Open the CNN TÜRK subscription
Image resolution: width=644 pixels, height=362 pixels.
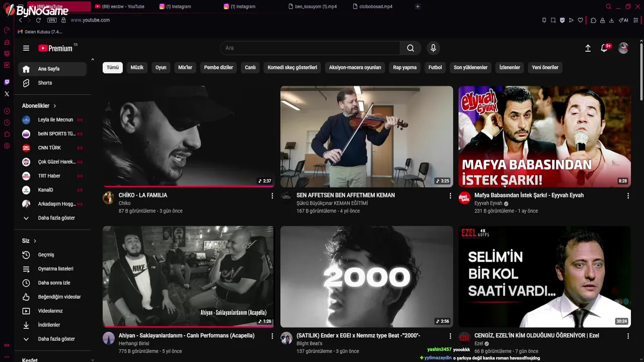(x=52, y=148)
